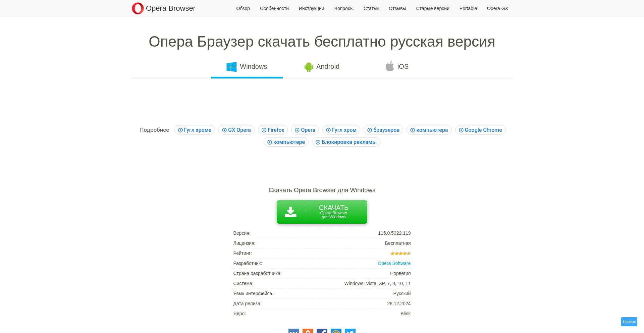
Task: Share the page on Twitter
Action: pyautogui.click(x=350, y=332)
